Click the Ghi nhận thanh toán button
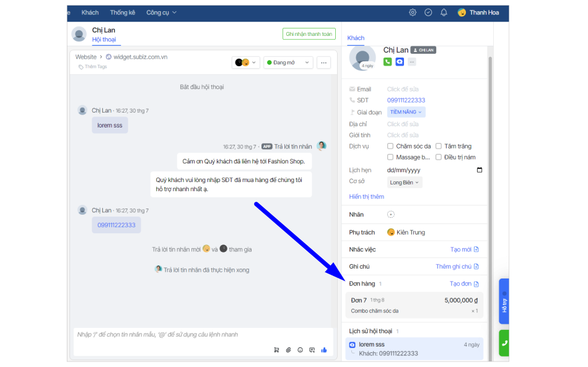Image resolution: width=588 pixels, height=367 pixels. click(309, 34)
